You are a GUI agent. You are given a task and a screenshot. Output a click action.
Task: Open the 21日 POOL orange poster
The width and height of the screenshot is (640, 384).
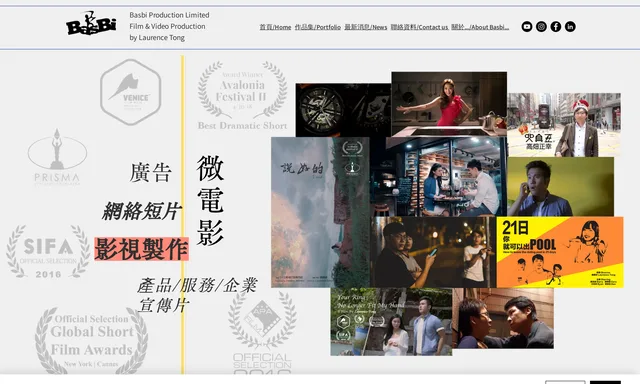click(560, 252)
